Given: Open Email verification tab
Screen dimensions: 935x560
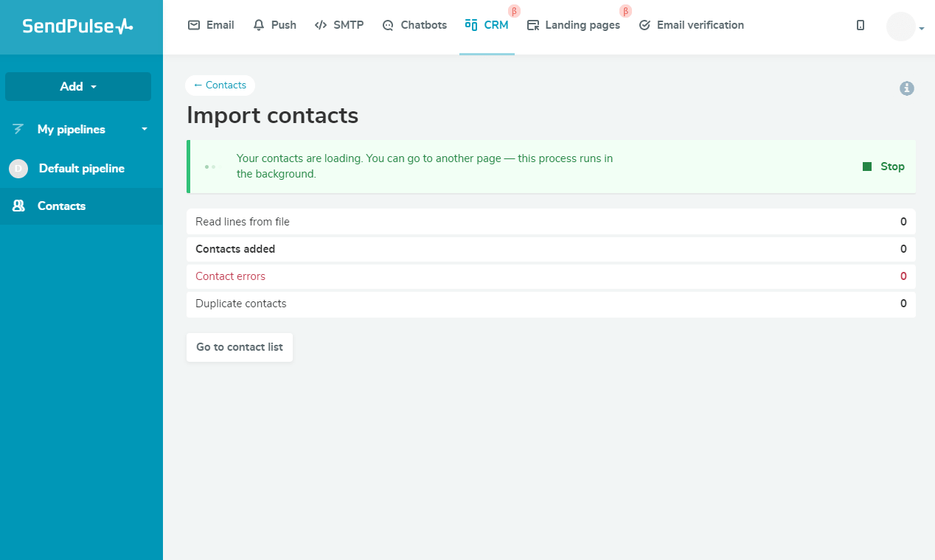Looking at the screenshot, I should pos(691,25).
